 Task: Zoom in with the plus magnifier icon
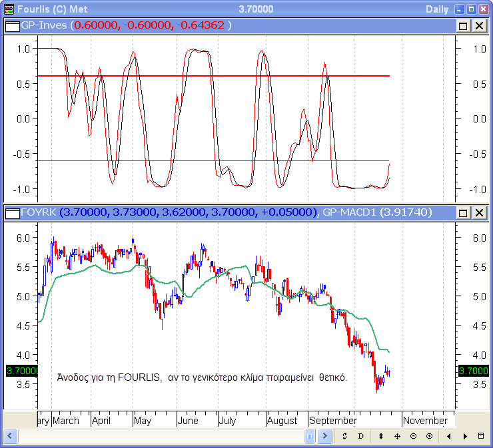coord(429,436)
